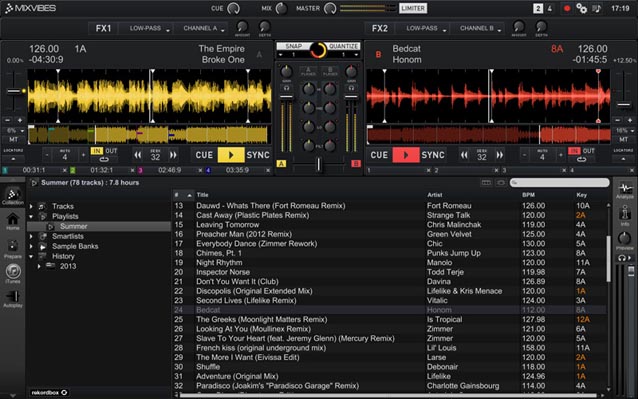Click the red record button in top bar

click(566, 9)
